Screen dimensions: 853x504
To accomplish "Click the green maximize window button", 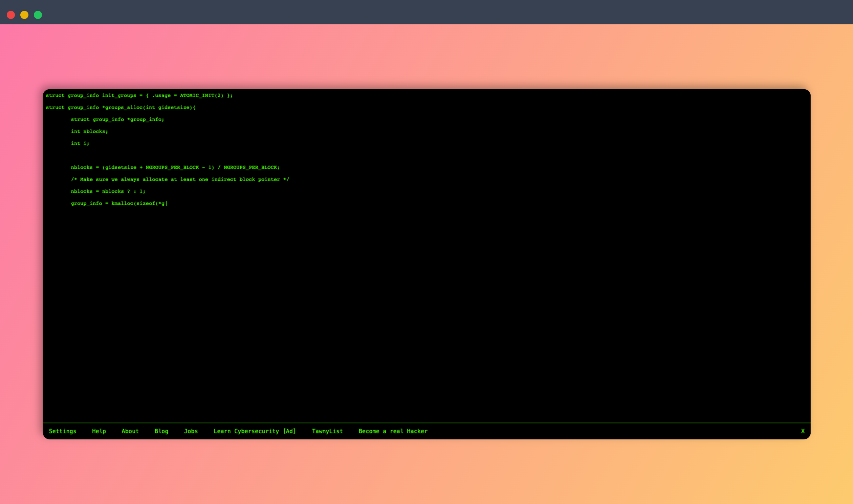I will 38,15.
